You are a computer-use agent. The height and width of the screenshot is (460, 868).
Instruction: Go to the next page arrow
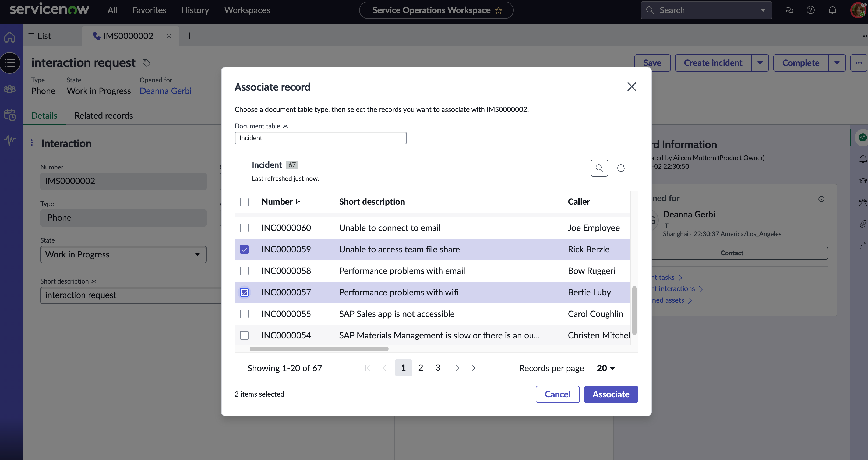[x=455, y=368]
